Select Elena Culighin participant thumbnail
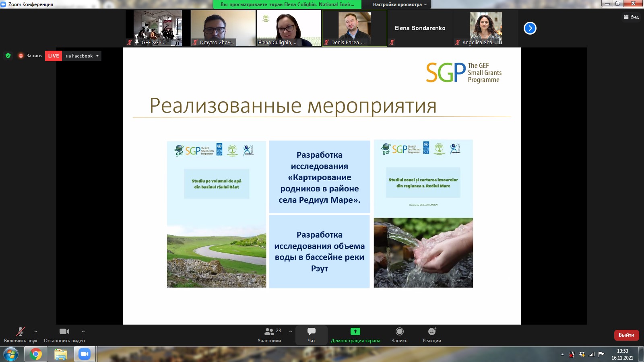The width and height of the screenshot is (644, 362). [x=289, y=28]
